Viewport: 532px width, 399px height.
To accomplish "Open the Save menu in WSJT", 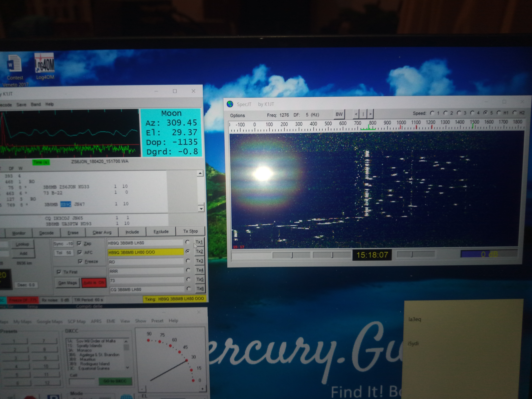I will pyautogui.click(x=21, y=105).
